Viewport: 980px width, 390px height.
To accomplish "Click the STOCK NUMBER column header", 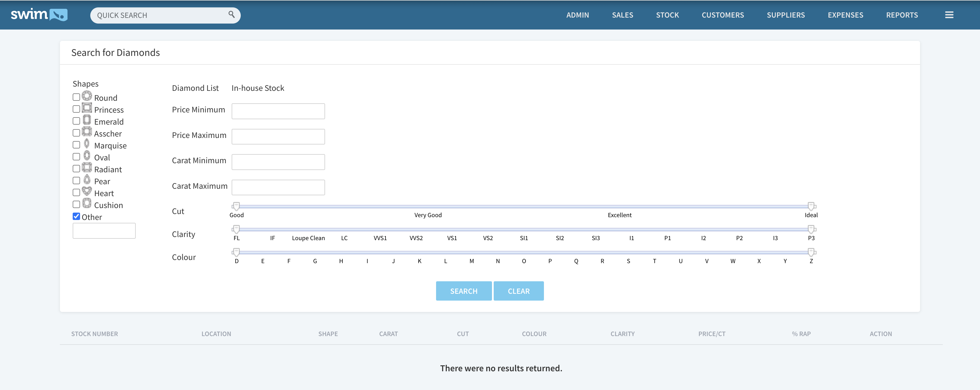I will 94,334.
